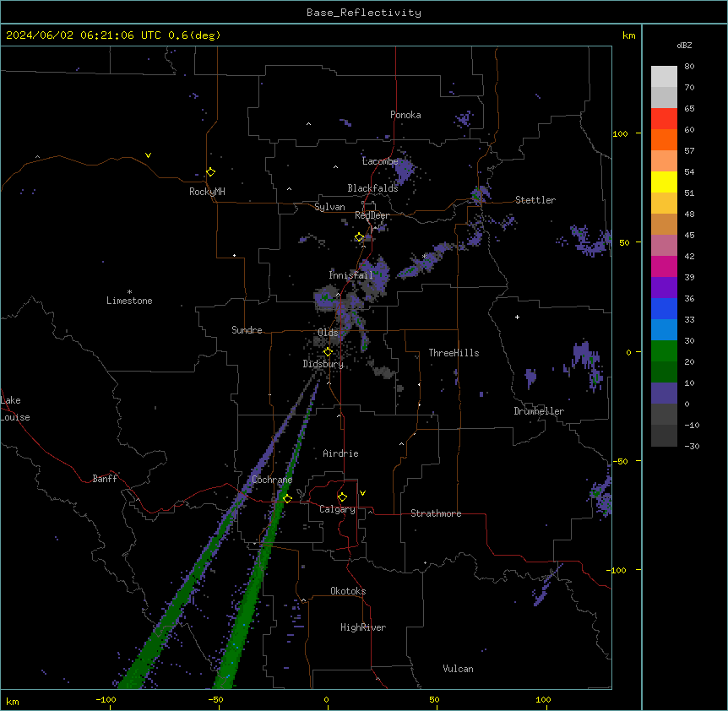The height and width of the screenshot is (711, 728).
Task: Select the dark grey -30 to -10 swatch
Action: pos(664,436)
